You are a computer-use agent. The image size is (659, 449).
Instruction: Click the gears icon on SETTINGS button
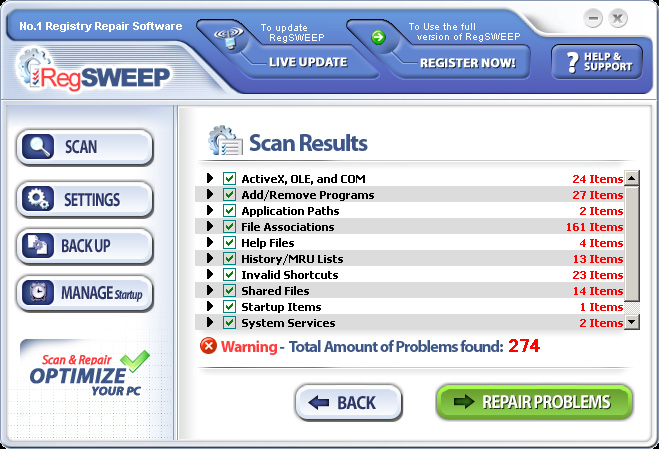pyautogui.click(x=38, y=198)
